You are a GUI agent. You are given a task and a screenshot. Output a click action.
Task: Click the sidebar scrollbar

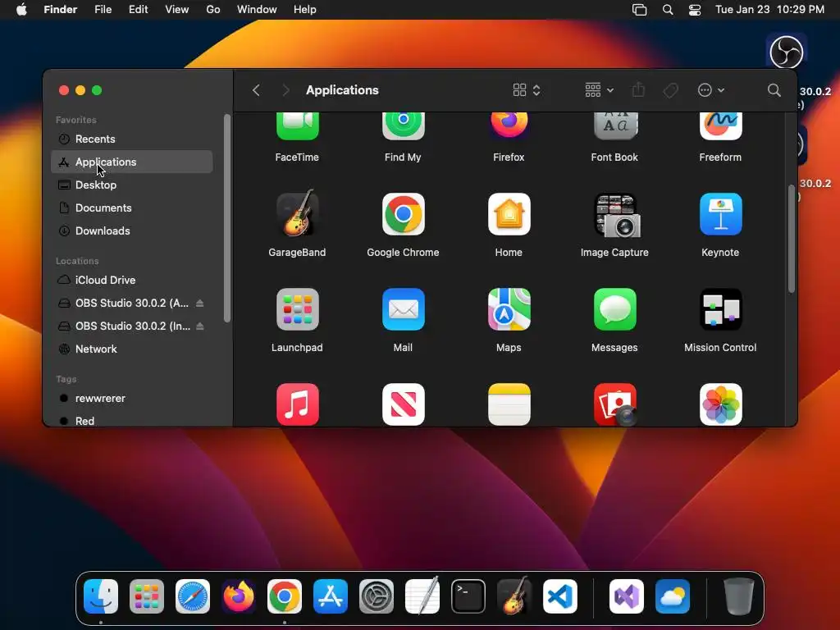[227, 218]
